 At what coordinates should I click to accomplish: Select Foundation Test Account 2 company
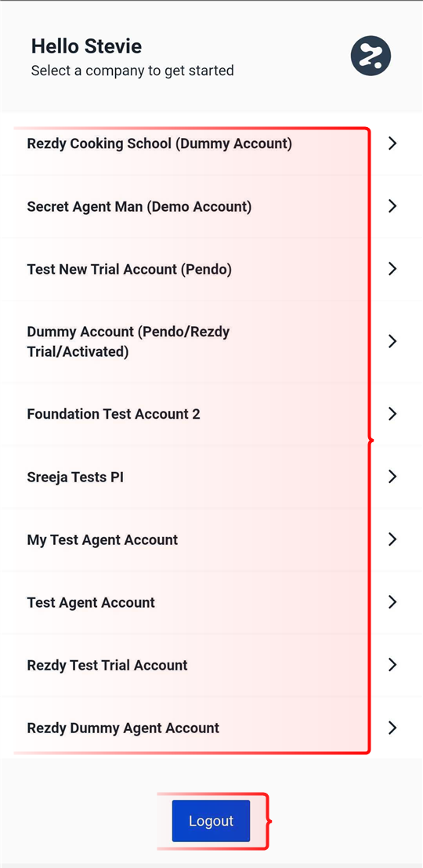coord(211,413)
